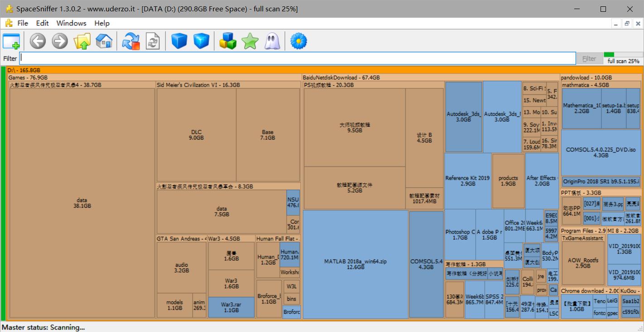
Task: Click the Filter button
Action: click(x=589, y=58)
